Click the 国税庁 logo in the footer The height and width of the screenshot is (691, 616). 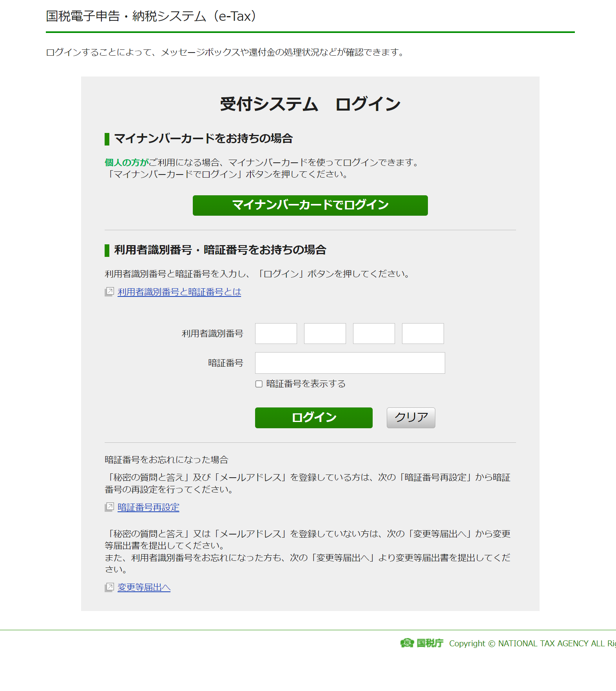click(x=422, y=643)
